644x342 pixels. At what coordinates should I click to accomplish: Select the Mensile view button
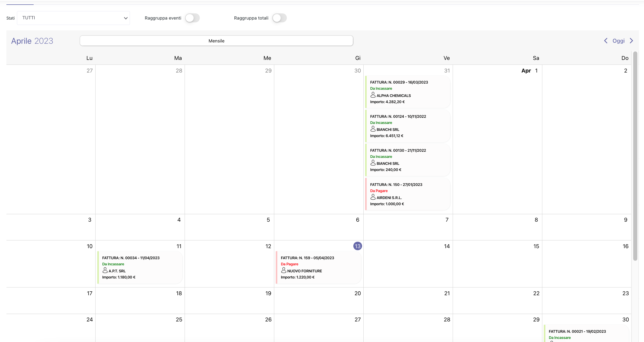(x=216, y=41)
